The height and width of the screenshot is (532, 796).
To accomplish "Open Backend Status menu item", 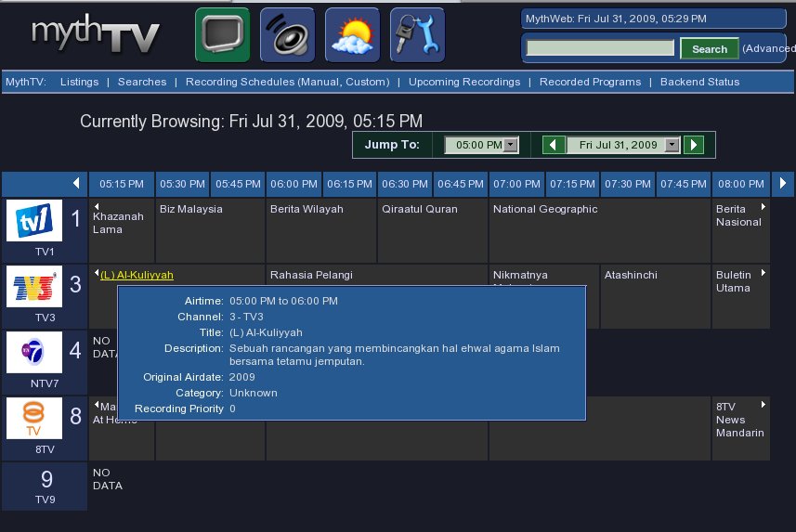I will click(x=699, y=82).
